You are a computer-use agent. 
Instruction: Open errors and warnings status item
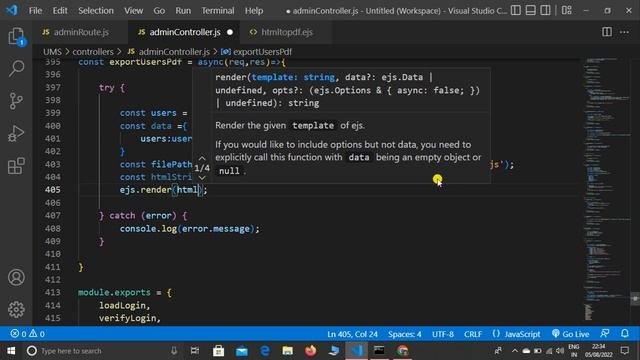click(27, 334)
